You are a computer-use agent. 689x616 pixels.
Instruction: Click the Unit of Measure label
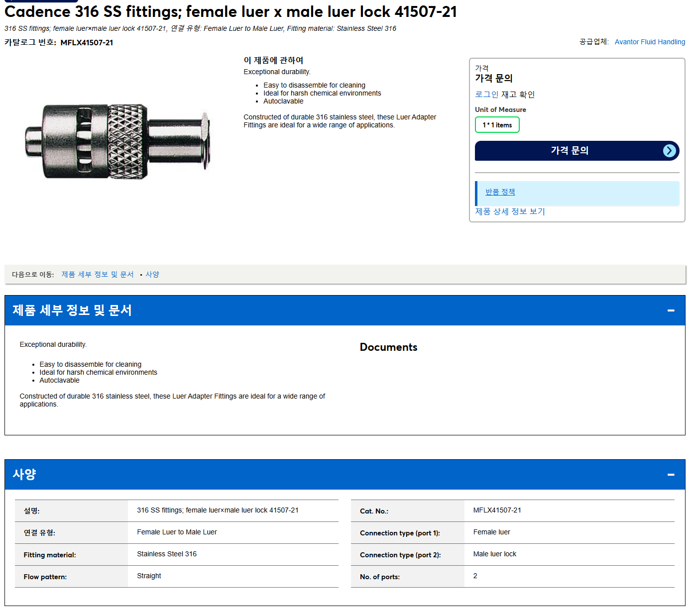click(500, 109)
